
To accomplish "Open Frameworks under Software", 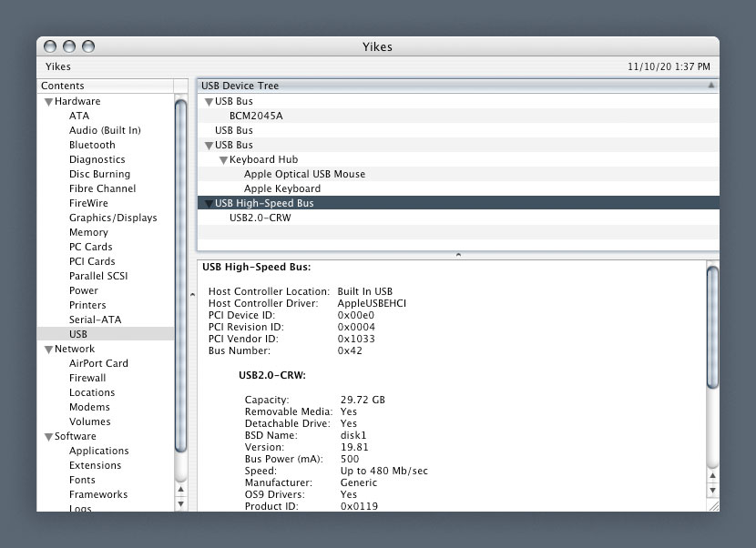I will [x=98, y=494].
